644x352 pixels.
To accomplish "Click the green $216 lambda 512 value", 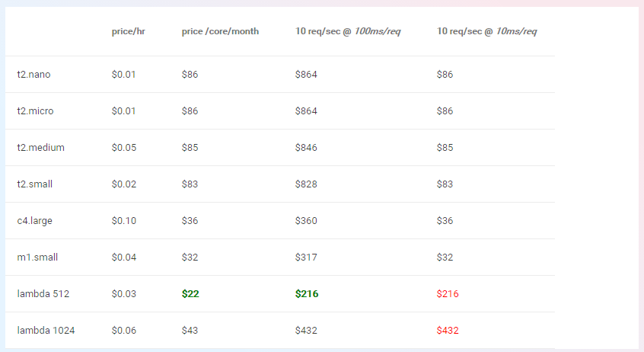I will pyautogui.click(x=307, y=294).
